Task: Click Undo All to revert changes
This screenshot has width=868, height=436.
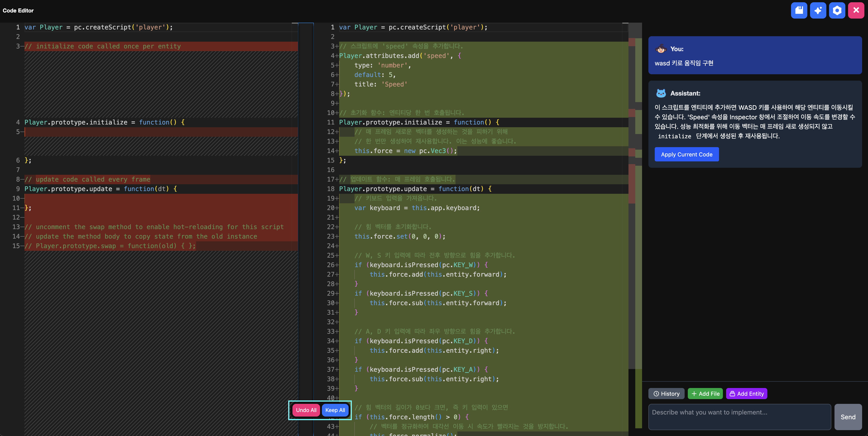Action: point(306,410)
